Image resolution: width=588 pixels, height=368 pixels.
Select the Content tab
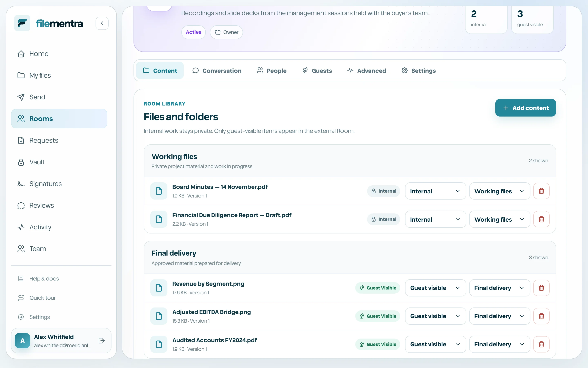coord(160,71)
